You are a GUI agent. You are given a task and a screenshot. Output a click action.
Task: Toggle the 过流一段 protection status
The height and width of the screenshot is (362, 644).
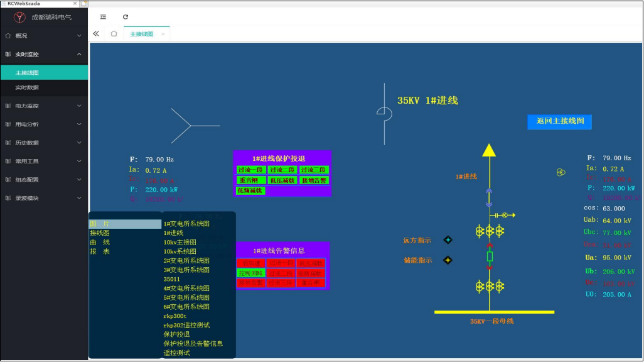[x=250, y=170]
